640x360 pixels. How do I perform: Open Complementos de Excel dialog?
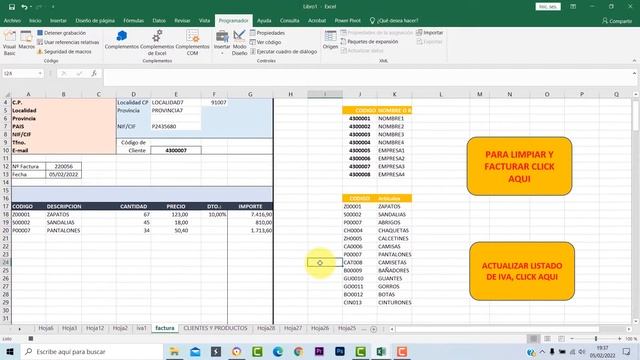157,42
